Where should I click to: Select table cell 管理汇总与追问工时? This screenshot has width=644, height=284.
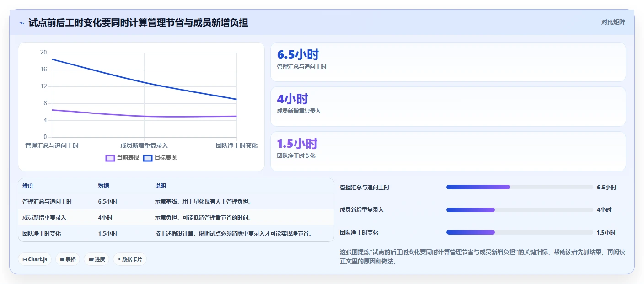(47, 202)
